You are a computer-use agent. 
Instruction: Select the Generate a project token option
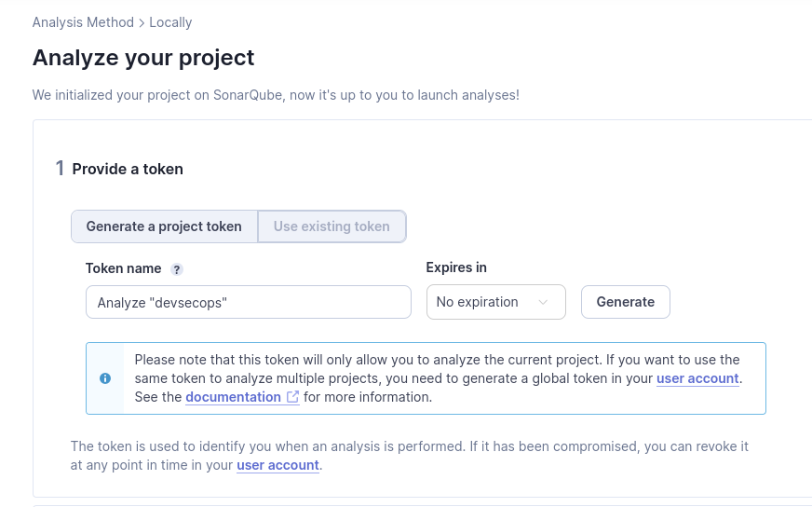click(164, 226)
